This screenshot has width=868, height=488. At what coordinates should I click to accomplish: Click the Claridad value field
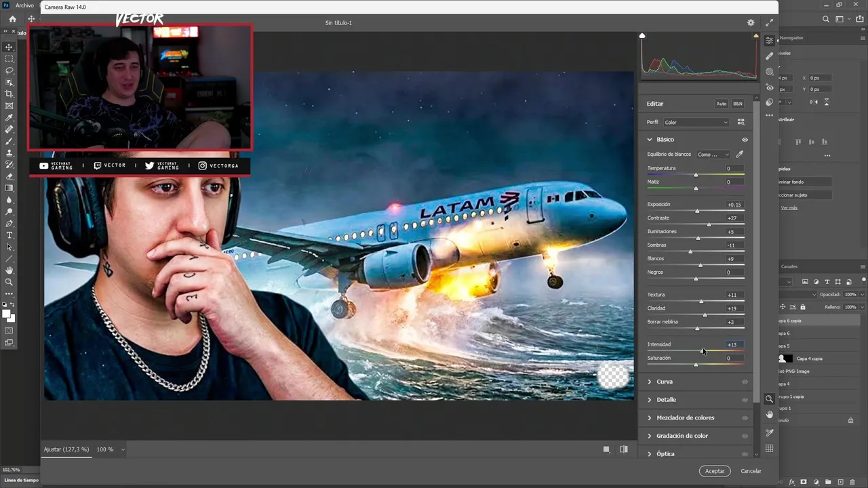click(734, 308)
